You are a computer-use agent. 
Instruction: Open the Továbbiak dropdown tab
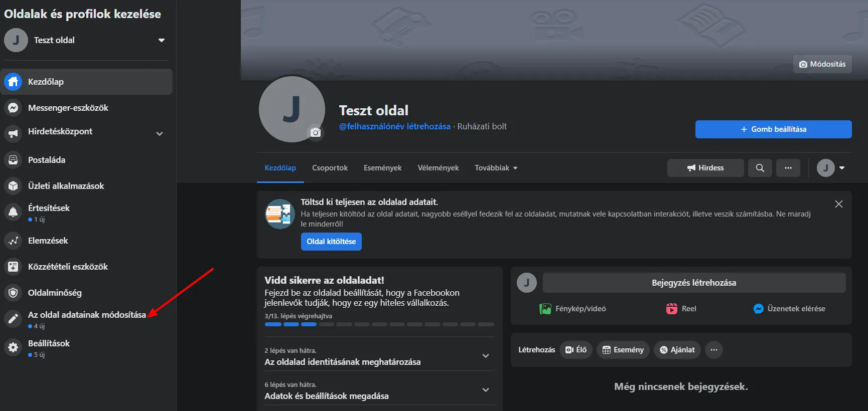496,168
